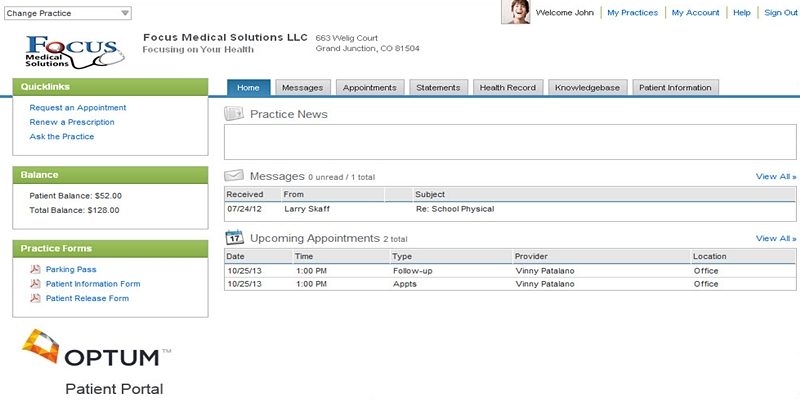Click View All for Messages
The height and width of the screenshot is (400, 800).
pyautogui.click(x=775, y=177)
